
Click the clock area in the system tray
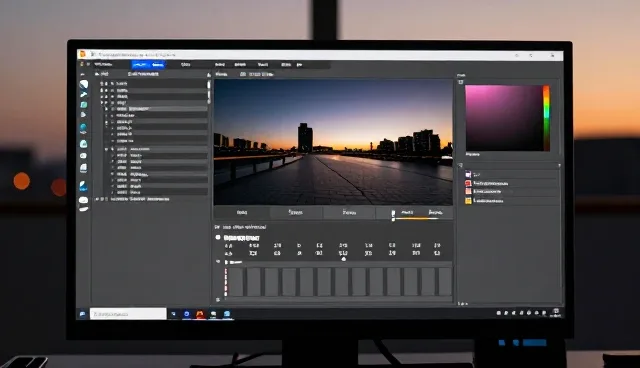tap(556, 313)
